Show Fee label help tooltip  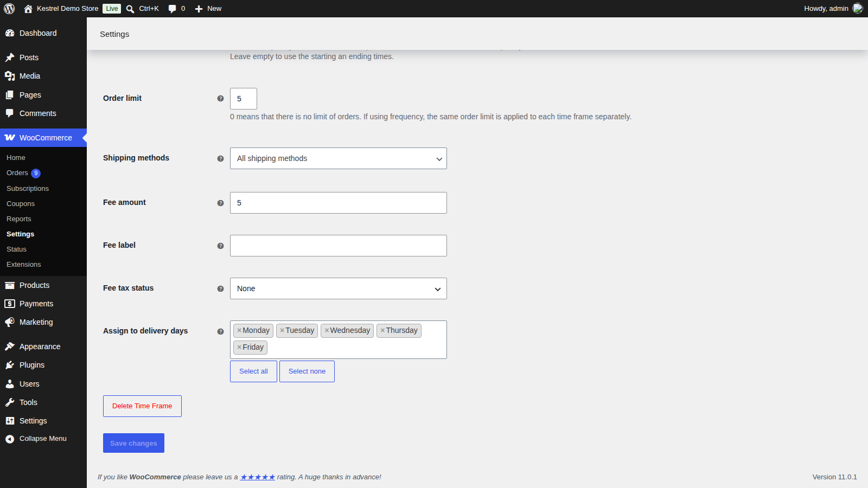220,246
